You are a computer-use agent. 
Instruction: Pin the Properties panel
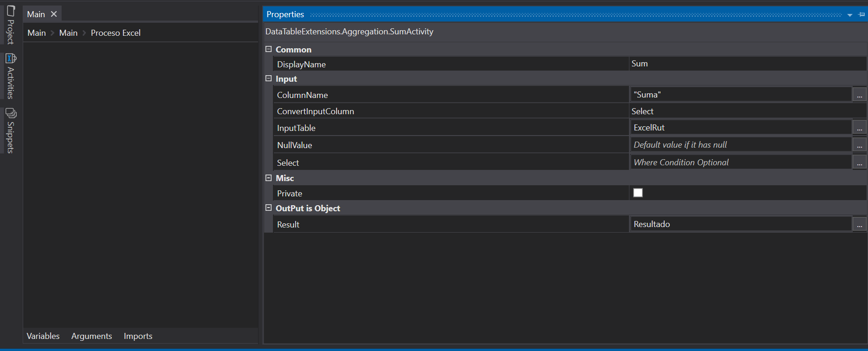click(x=862, y=14)
